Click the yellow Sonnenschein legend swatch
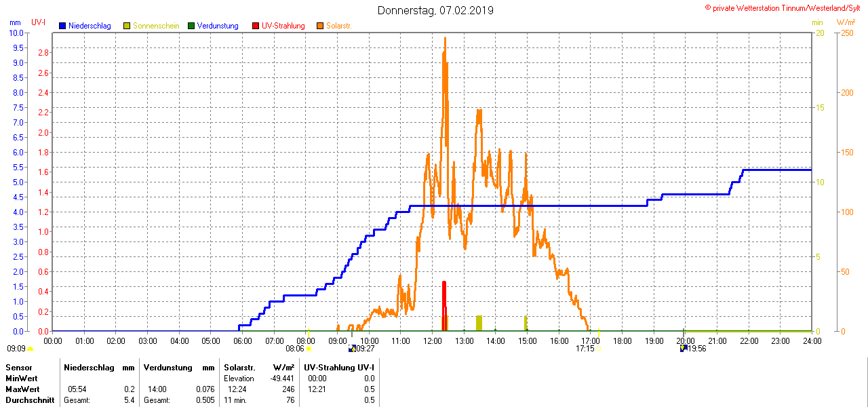This screenshot has width=868, height=407. 127,26
